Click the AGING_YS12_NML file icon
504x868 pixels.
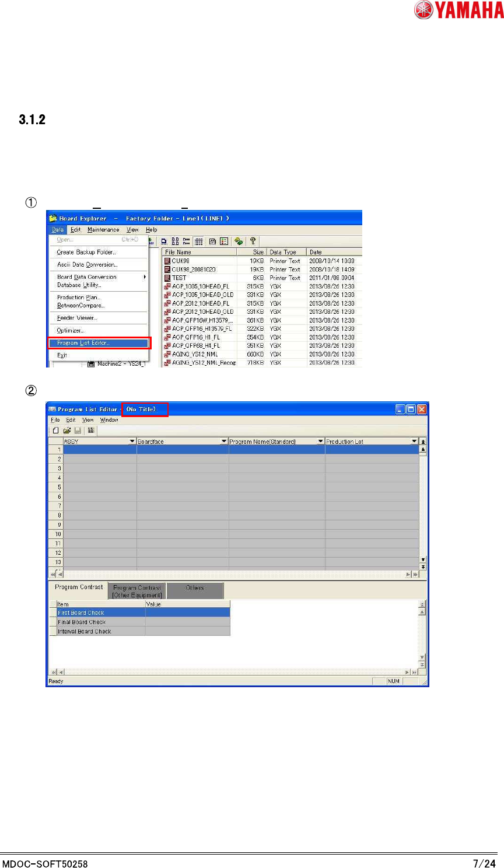[x=167, y=354]
